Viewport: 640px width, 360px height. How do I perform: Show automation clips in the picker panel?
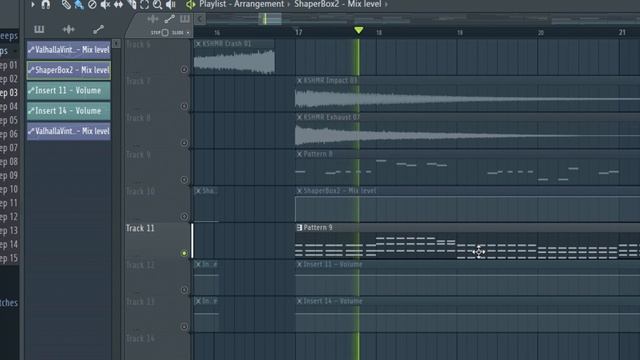[98, 29]
